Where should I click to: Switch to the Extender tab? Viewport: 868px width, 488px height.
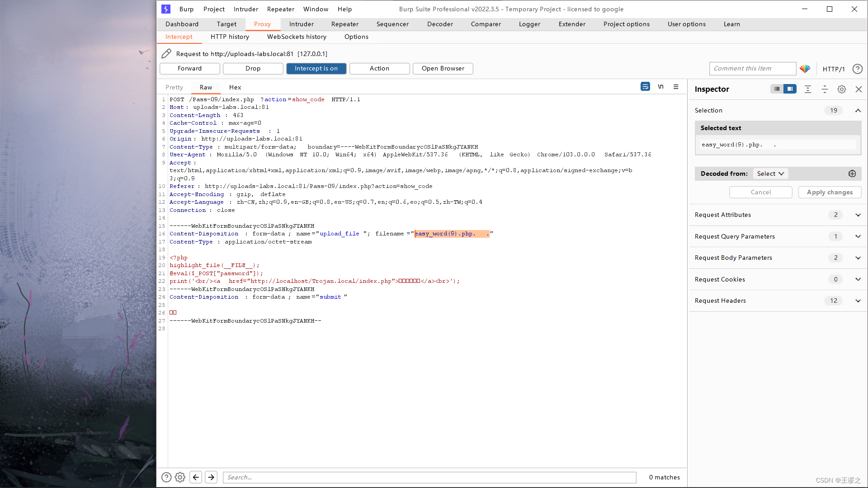pyautogui.click(x=572, y=24)
